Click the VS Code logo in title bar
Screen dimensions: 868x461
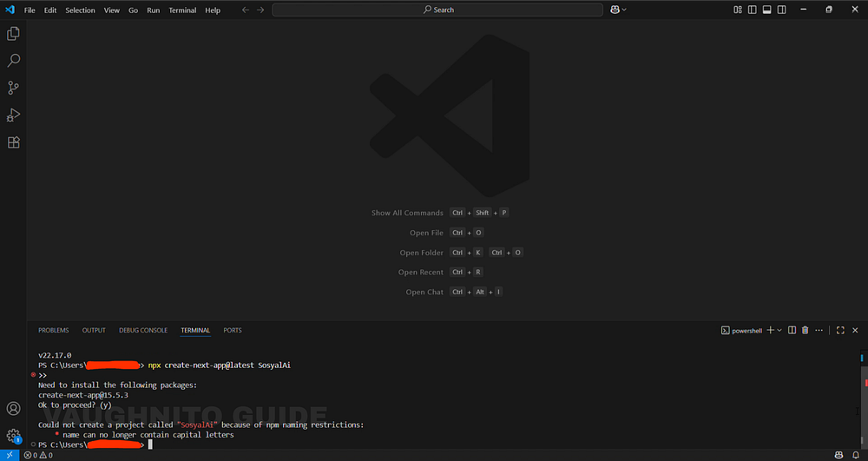tap(10, 10)
